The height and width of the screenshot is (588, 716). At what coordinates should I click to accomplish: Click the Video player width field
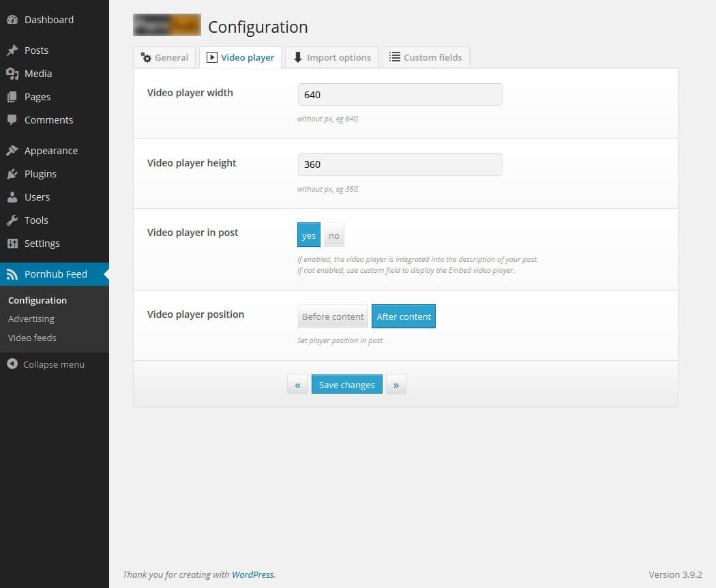pyautogui.click(x=400, y=95)
